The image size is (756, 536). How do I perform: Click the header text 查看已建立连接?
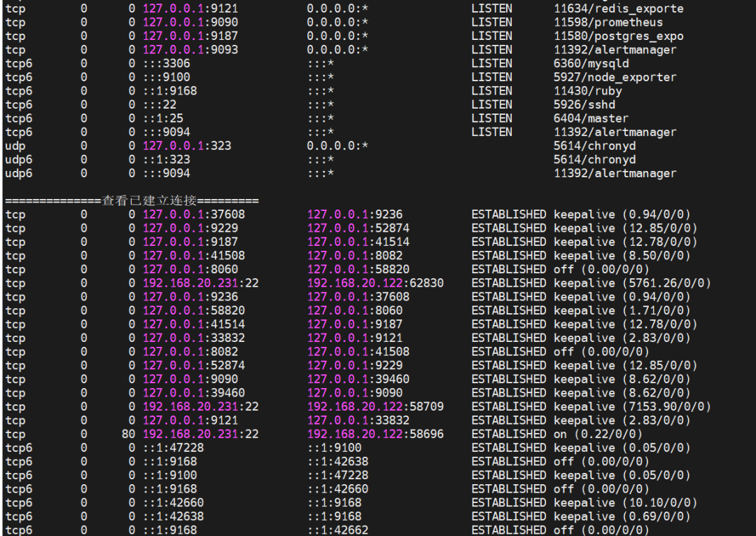click(x=149, y=200)
